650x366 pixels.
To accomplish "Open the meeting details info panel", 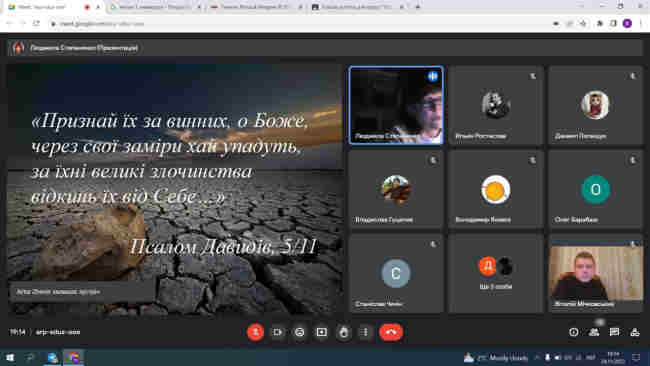I will [x=574, y=332].
